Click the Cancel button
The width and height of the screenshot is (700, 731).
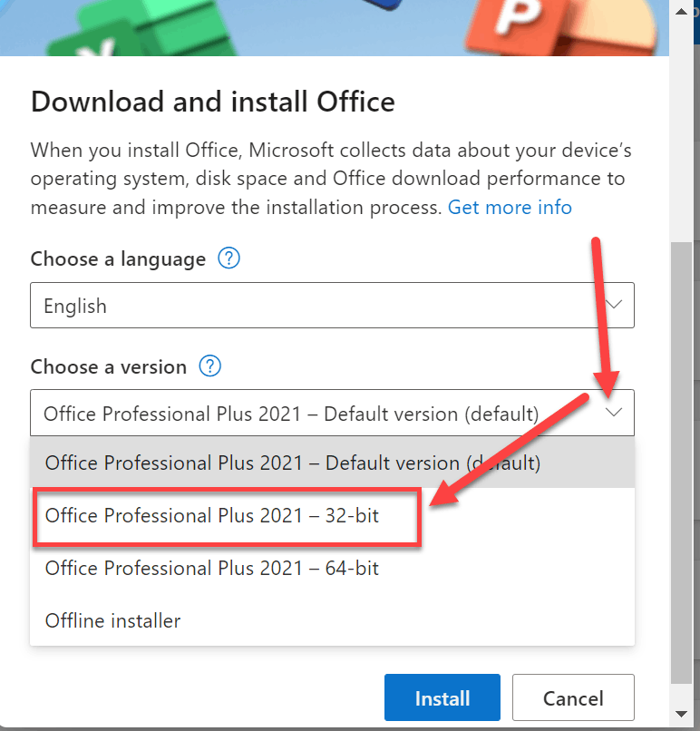(573, 697)
